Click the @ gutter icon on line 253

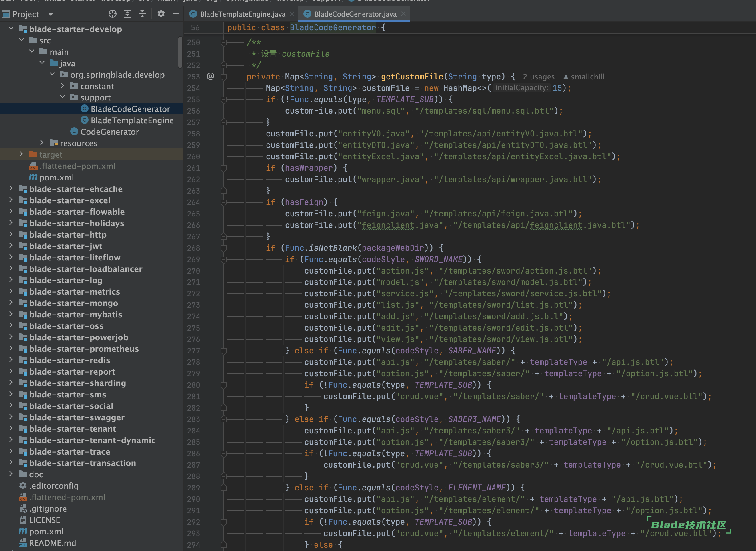click(x=210, y=77)
